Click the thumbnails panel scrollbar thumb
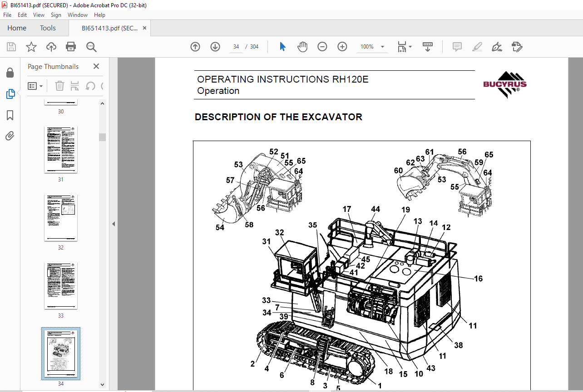Image resolution: width=583 pixels, height=392 pixels. pos(103,137)
